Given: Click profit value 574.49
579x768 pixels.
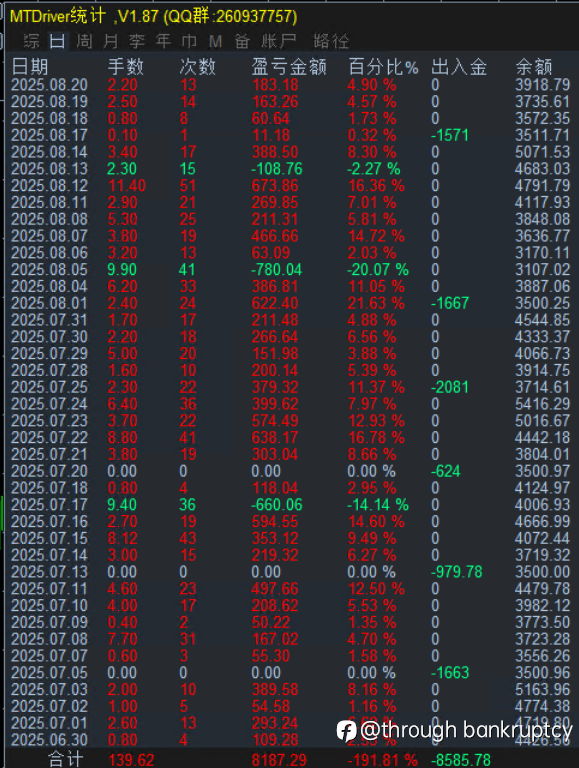Looking at the screenshot, I should [275, 421].
